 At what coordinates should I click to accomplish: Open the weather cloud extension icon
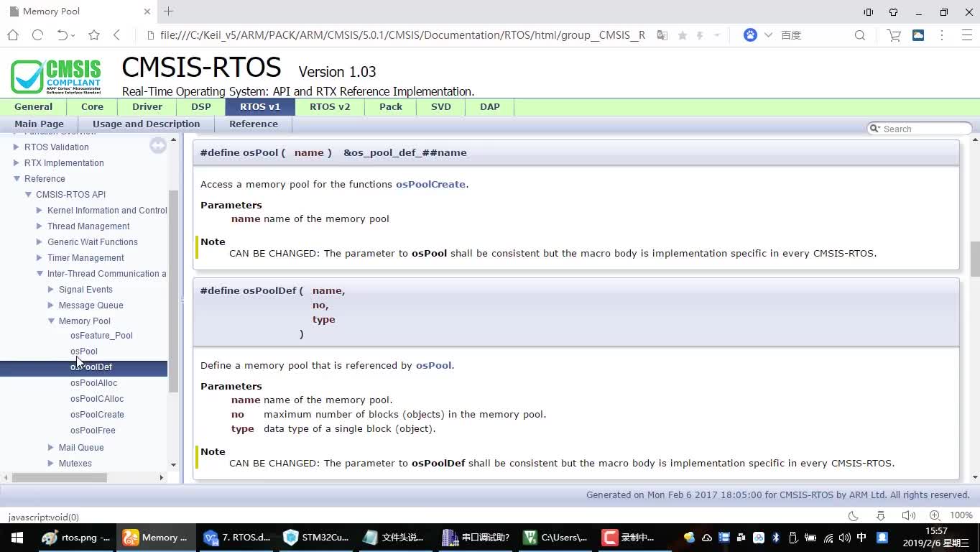click(x=918, y=35)
